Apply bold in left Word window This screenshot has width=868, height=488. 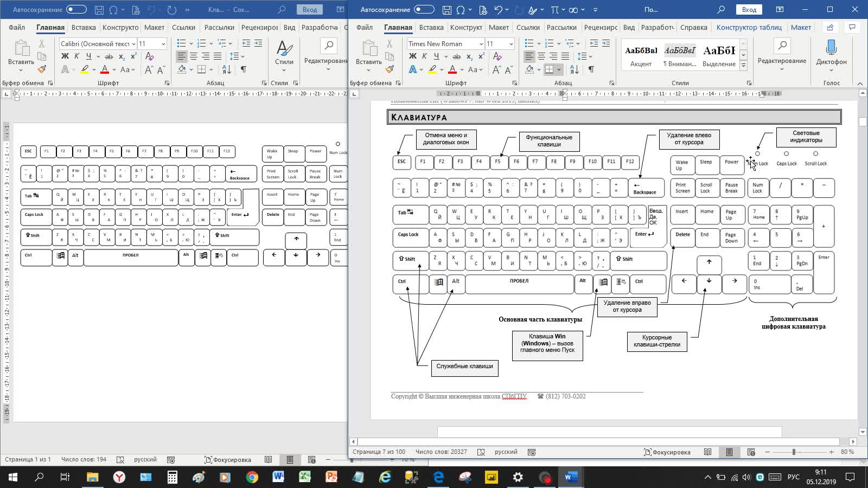(65, 56)
